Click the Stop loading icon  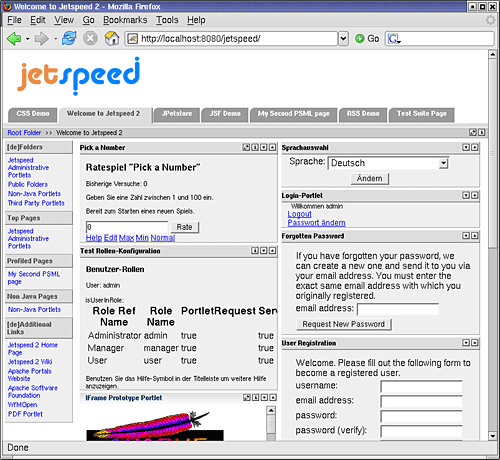[x=90, y=39]
